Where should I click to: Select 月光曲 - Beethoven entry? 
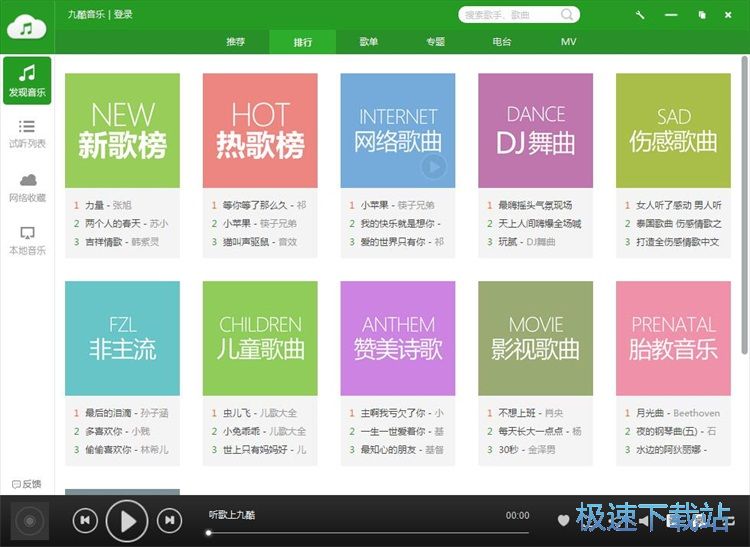678,413
